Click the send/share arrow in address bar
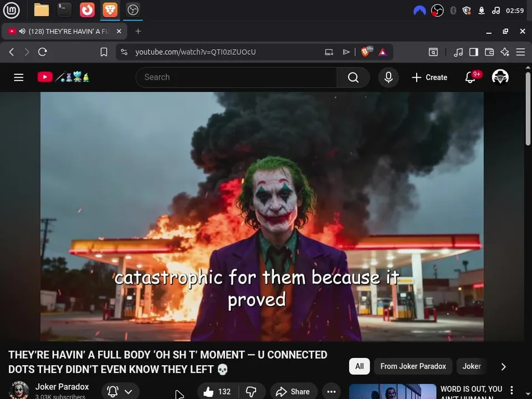The image size is (532, 399). coord(346,52)
